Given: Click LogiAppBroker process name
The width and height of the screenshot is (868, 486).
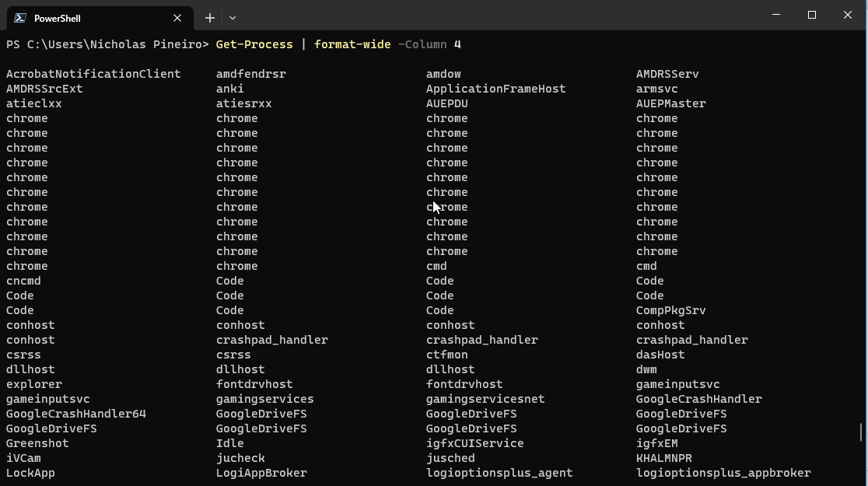Looking at the screenshot, I should click(x=261, y=474).
